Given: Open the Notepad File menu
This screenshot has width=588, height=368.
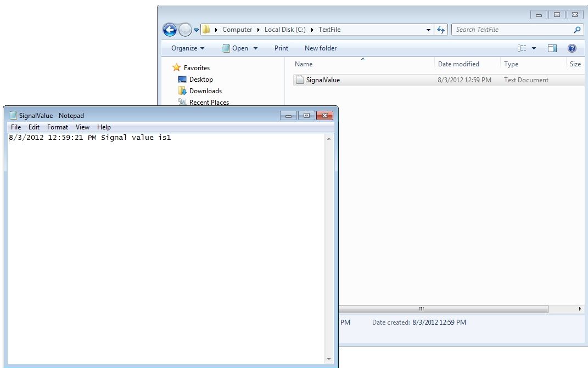Looking at the screenshot, I should [x=16, y=127].
